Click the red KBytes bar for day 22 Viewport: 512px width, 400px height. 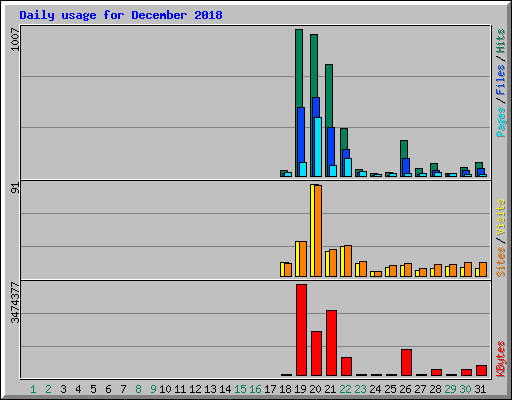click(346, 366)
